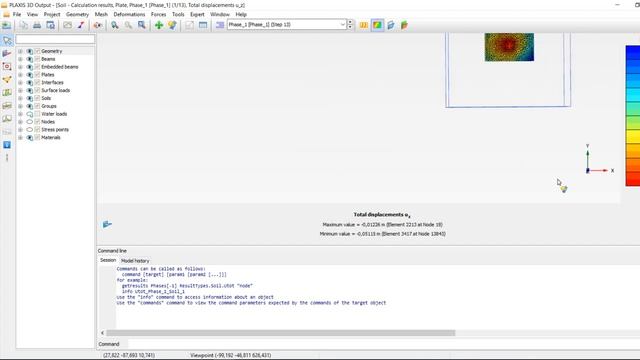Switch to the Session tab
Image resolution: width=640 pixels, height=360 pixels.
(x=108, y=260)
